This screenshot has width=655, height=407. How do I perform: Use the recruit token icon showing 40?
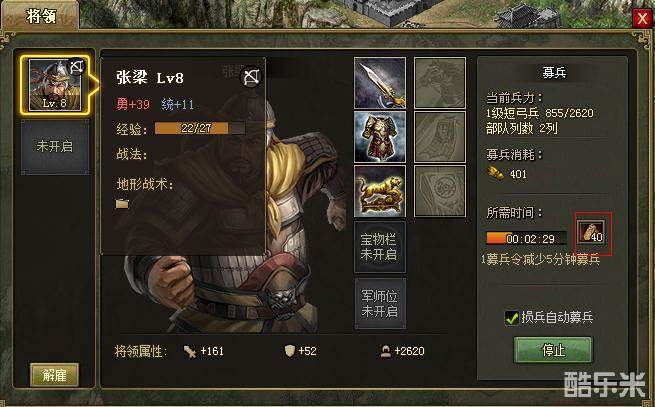coord(591,232)
